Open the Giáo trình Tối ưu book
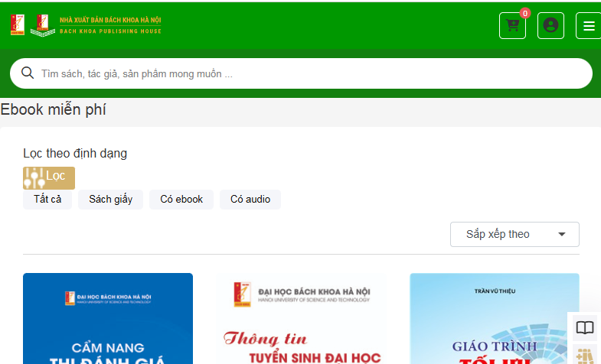This screenshot has height=364, width=601. (x=495, y=318)
